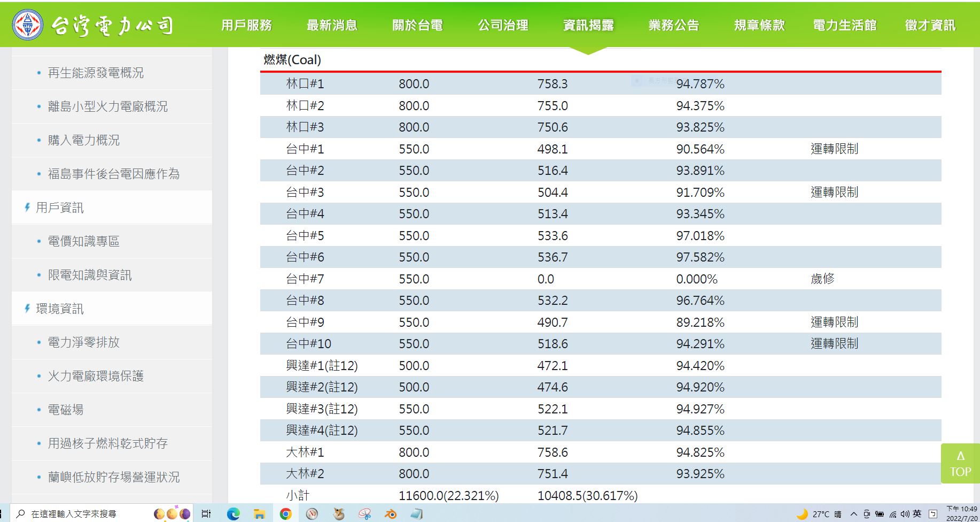The height and width of the screenshot is (522, 980).
Task: Select the 台中#8 unit name
Action: coord(305,300)
